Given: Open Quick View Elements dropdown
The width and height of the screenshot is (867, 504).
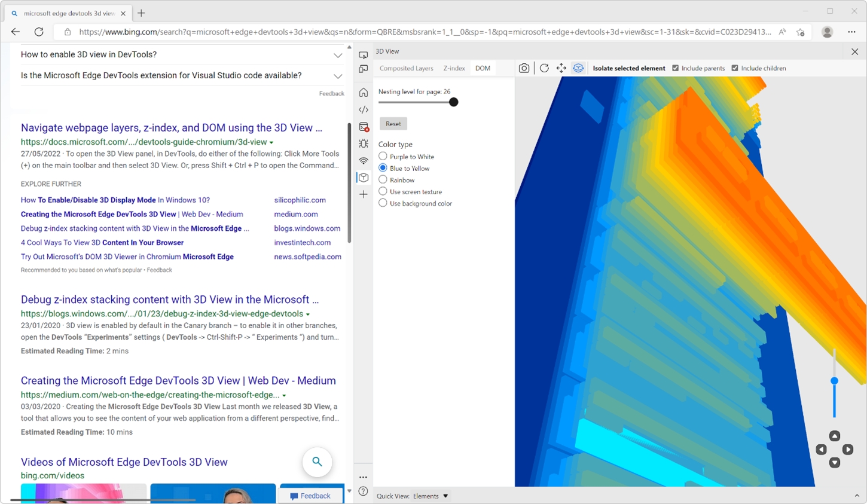Looking at the screenshot, I should pyautogui.click(x=431, y=496).
